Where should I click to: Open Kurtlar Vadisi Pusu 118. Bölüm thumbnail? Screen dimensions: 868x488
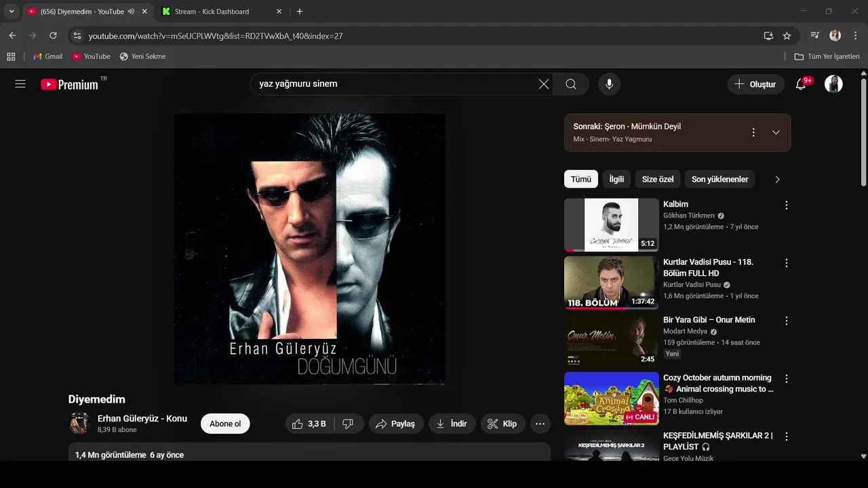tap(612, 283)
